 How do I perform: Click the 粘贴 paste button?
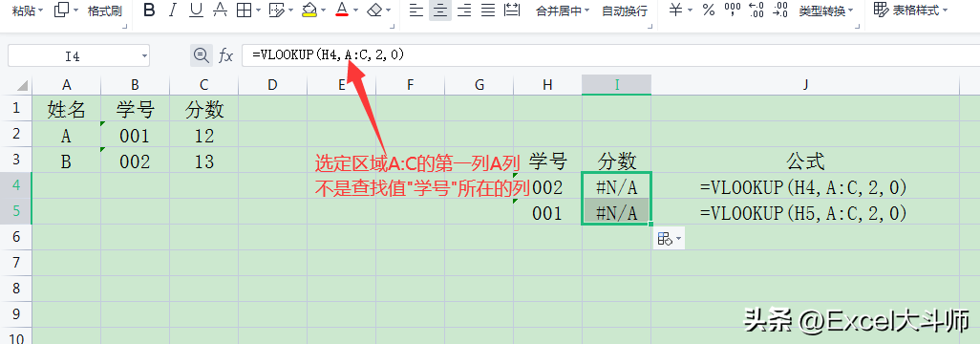click(24, 11)
